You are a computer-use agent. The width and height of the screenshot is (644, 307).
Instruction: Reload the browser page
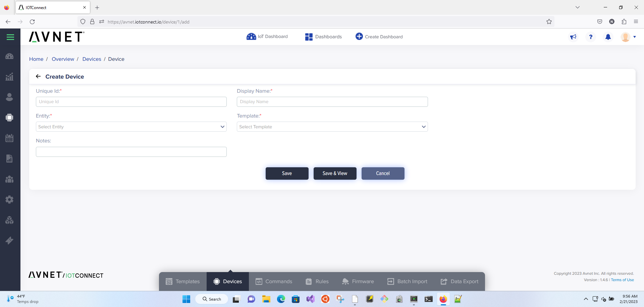(x=32, y=22)
